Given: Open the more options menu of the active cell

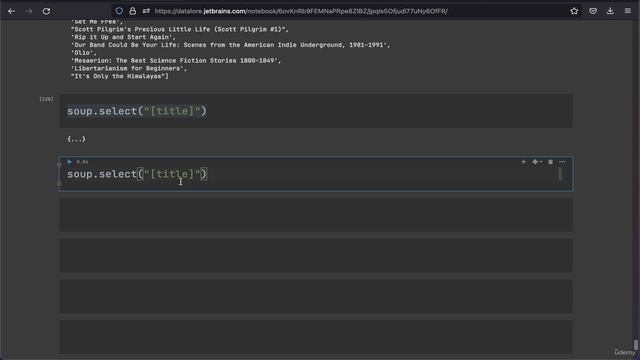Looking at the screenshot, I should tap(562, 162).
